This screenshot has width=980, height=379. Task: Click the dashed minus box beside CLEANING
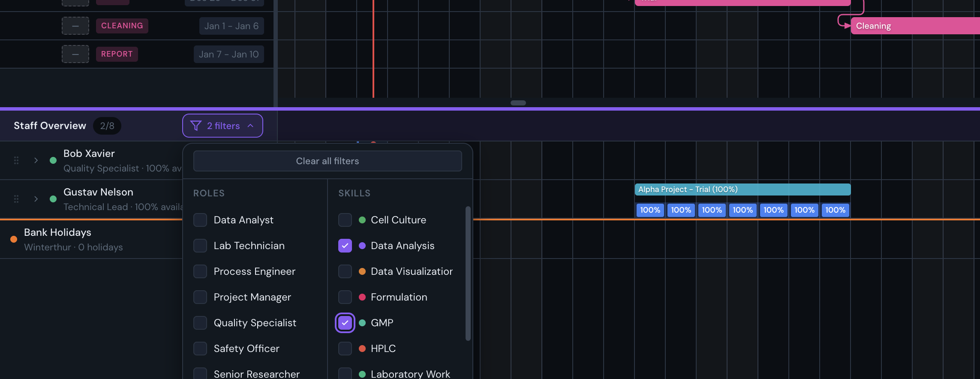pyautogui.click(x=75, y=26)
